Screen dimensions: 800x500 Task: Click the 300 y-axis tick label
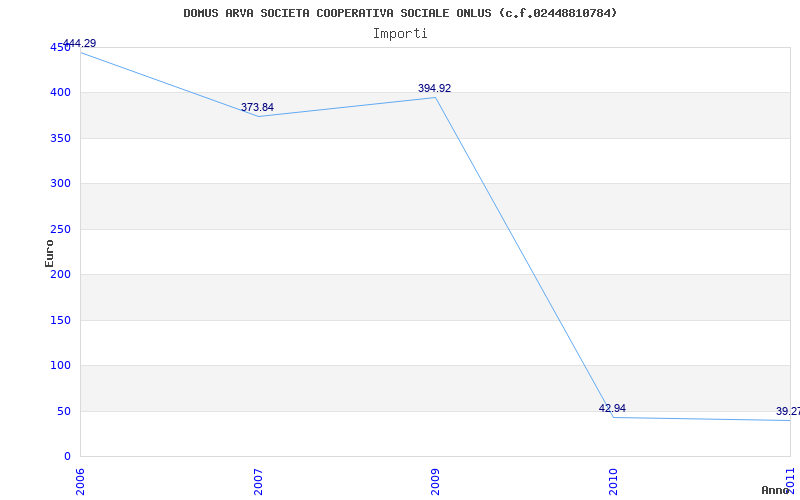pyautogui.click(x=60, y=184)
